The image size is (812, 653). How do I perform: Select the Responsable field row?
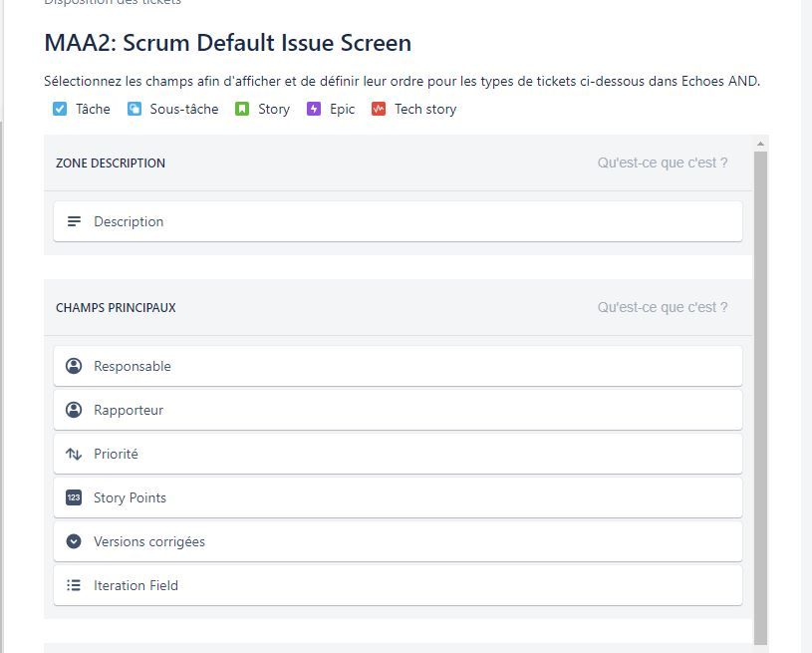click(398, 366)
